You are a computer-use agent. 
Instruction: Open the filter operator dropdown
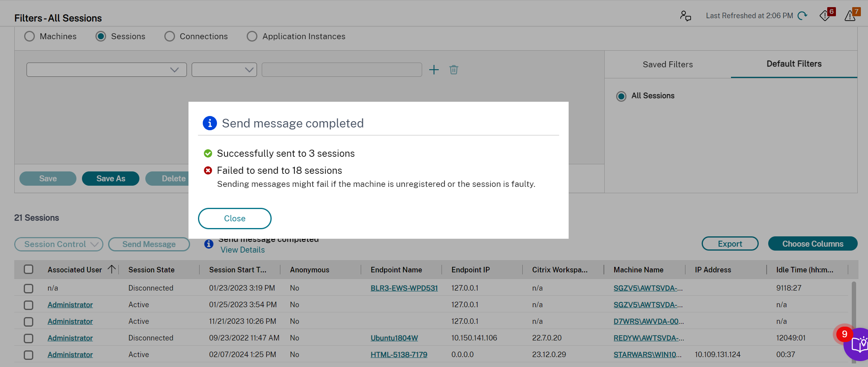point(224,70)
